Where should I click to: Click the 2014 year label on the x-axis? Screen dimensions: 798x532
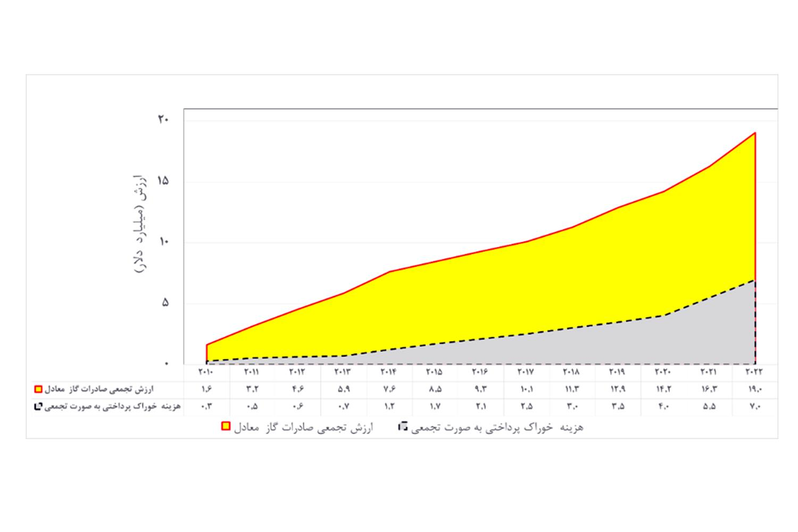tap(389, 372)
